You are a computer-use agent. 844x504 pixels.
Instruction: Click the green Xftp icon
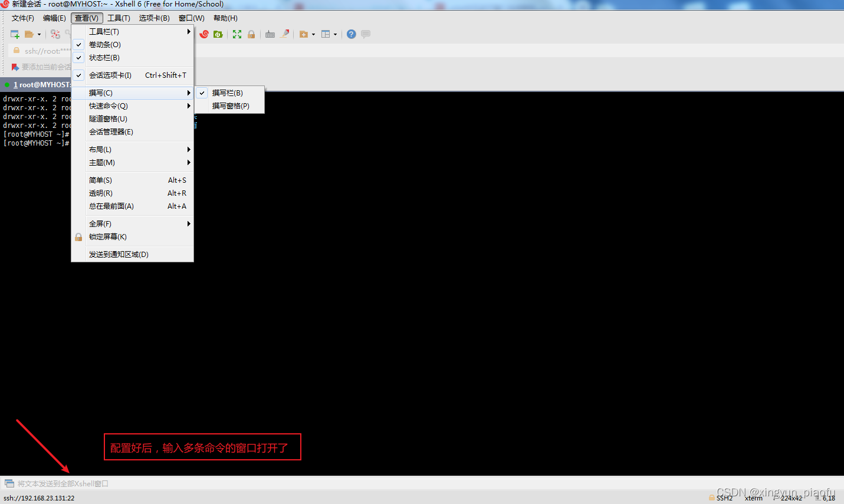218,34
